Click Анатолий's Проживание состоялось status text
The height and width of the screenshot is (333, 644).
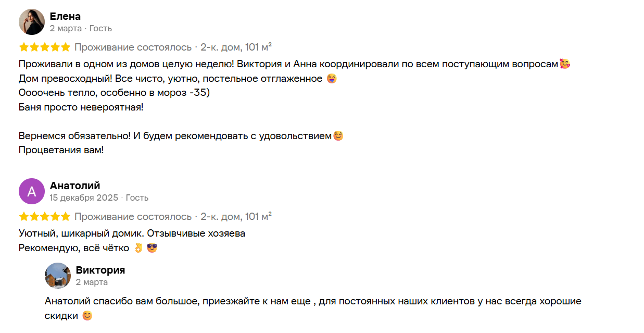[133, 217]
